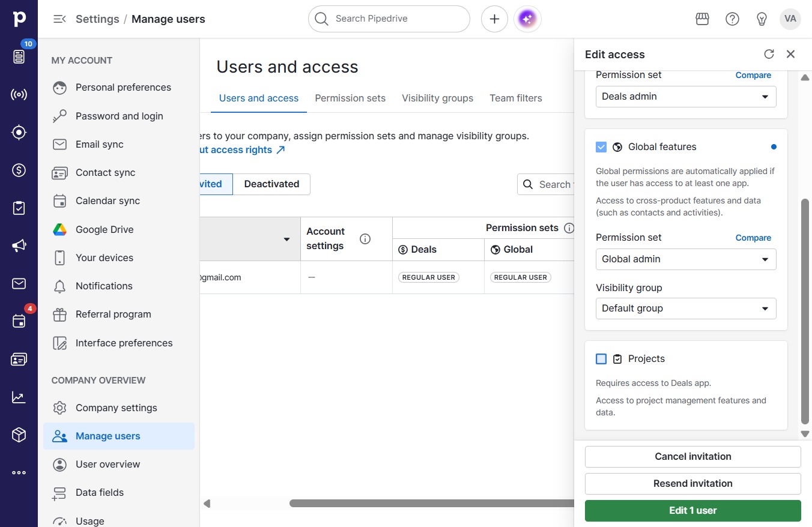Open Google Drive settings
The width and height of the screenshot is (812, 527).
pyautogui.click(x=119, y=230)
